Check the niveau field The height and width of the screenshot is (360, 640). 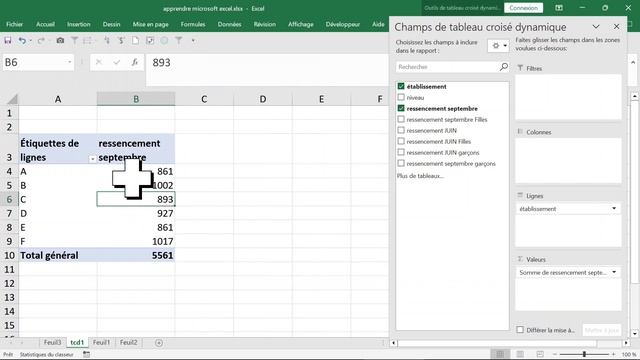[x=401, y=97]
